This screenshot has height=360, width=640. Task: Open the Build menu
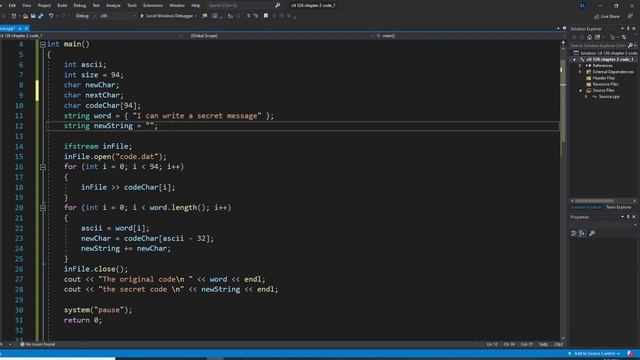tap(62, 5)
